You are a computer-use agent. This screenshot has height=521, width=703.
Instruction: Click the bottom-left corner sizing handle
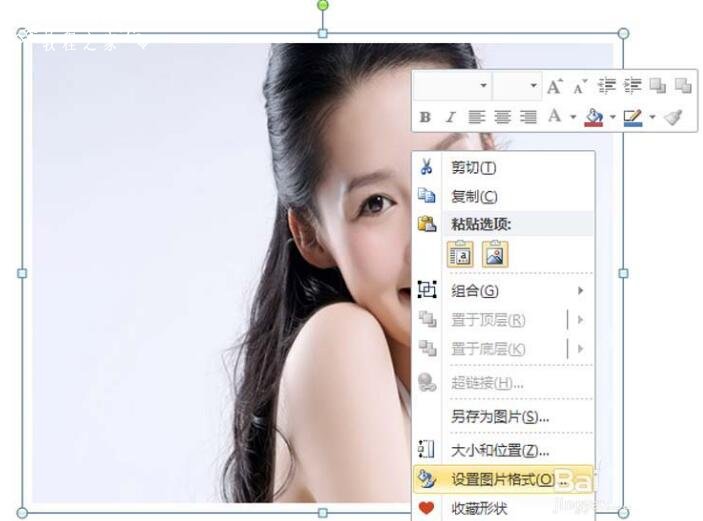point(22,513)
